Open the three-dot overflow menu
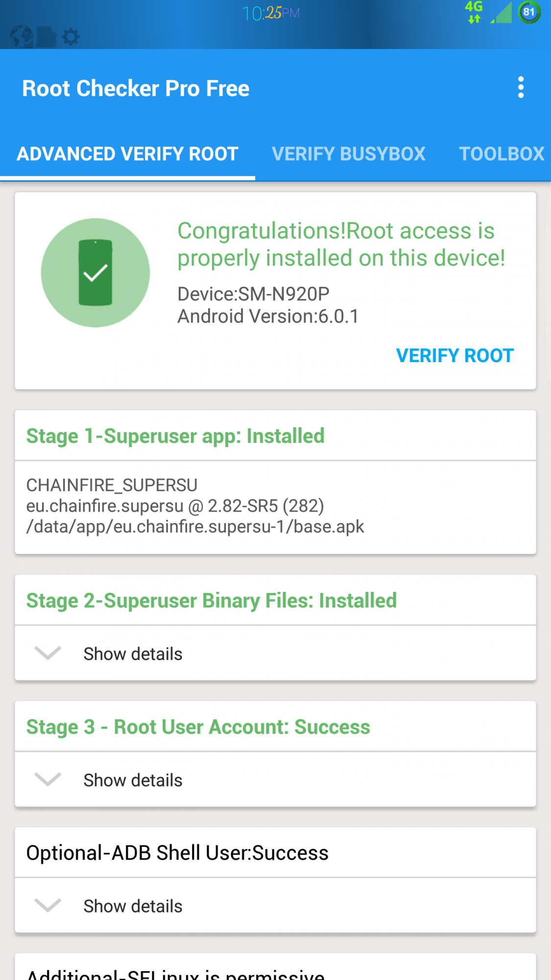551x980 pixels. 521,88
